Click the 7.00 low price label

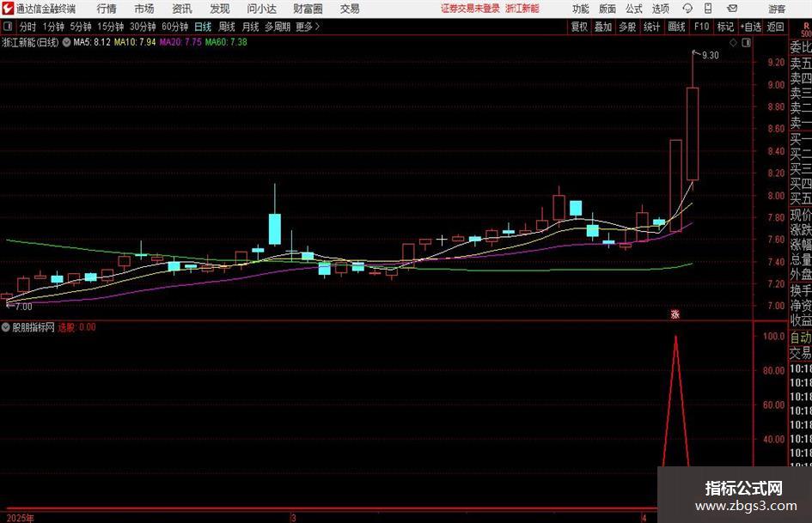coord(23,307)
